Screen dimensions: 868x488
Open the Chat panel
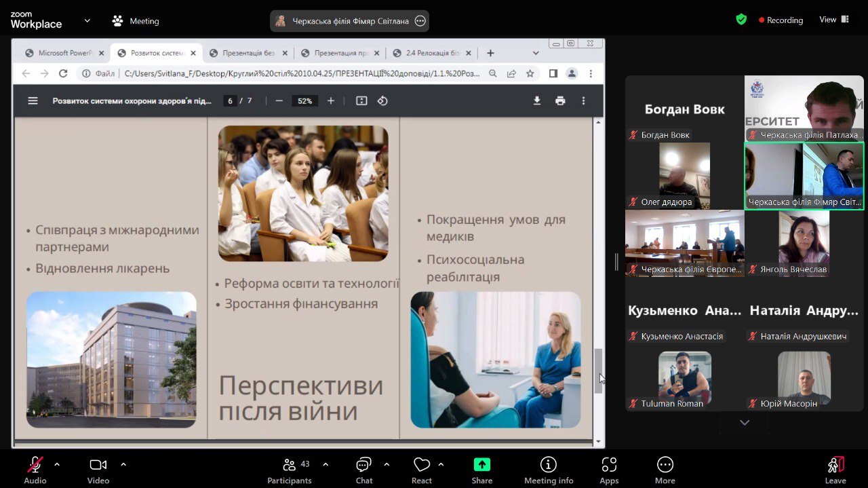click(364, 470)
